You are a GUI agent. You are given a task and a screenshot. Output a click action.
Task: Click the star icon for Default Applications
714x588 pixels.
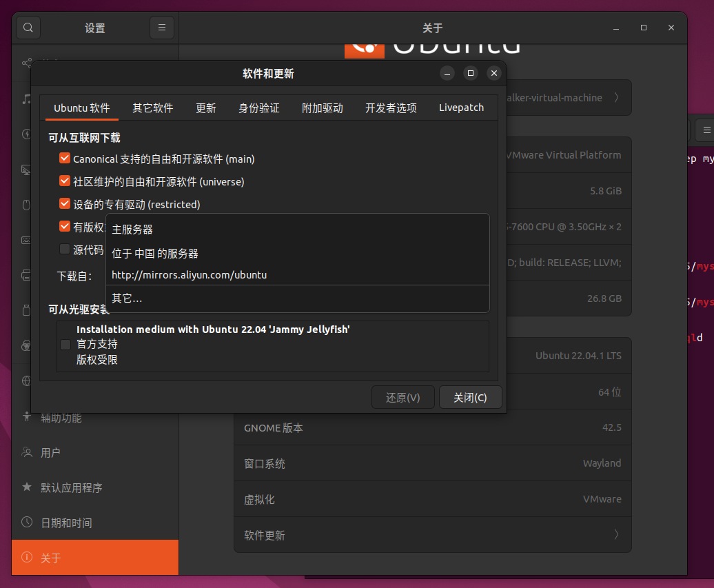(x=27, y=487)
